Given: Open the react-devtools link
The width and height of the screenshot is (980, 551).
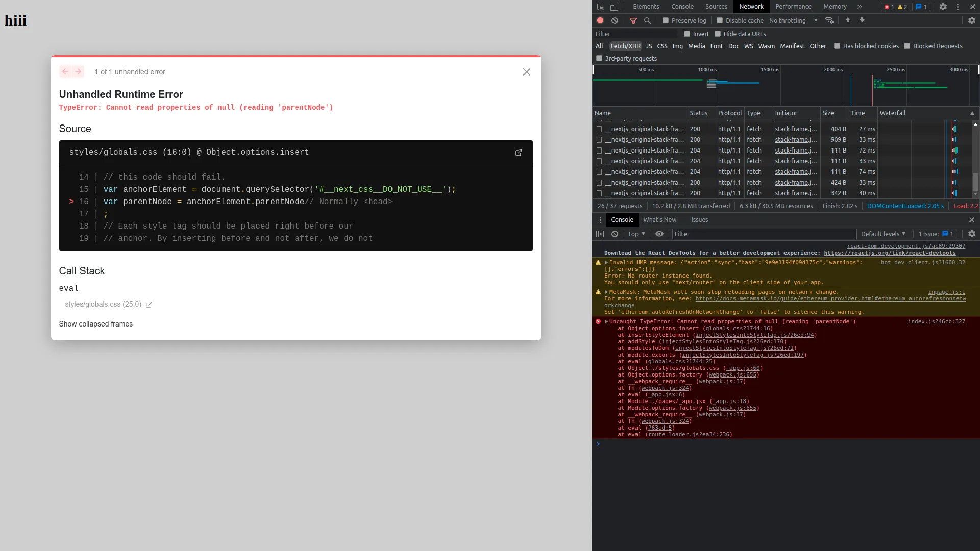Looking at the screenshot, I should pos(889,253).
